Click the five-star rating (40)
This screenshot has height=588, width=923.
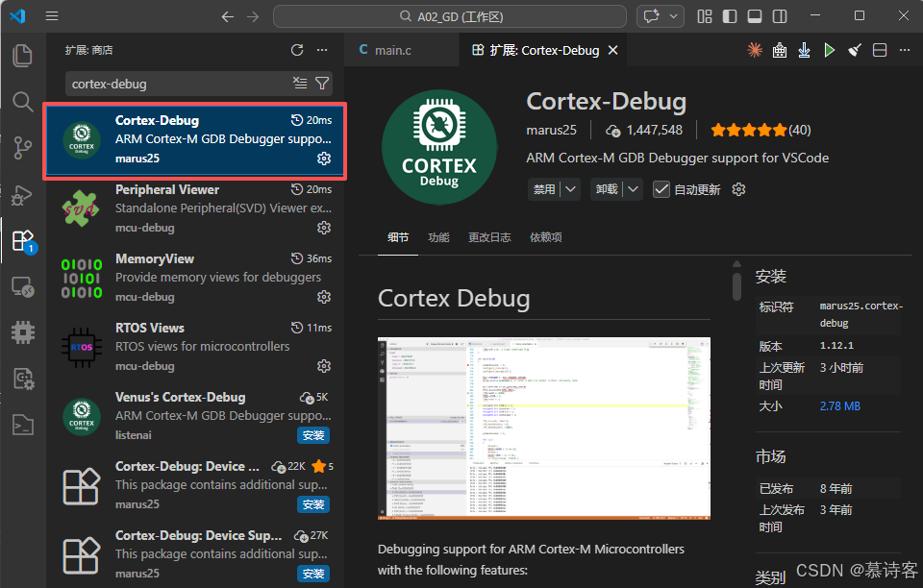[761, 130]
